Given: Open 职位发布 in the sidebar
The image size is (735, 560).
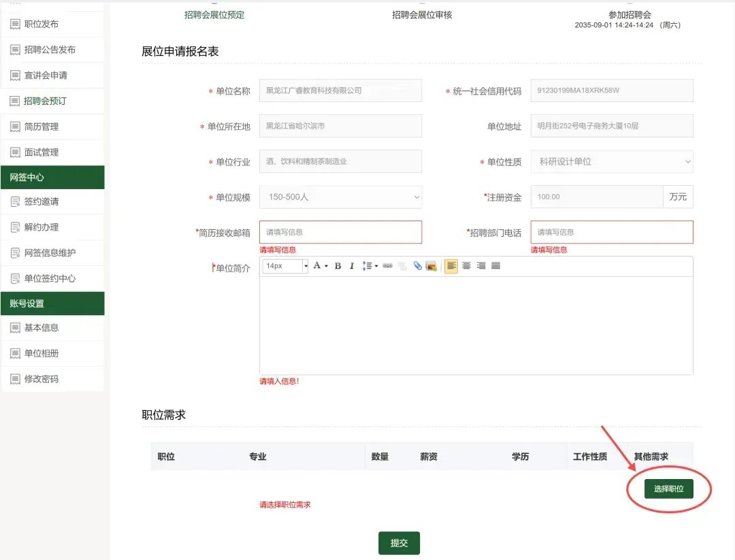Looking at the screenshot, I should pos(42,24).
